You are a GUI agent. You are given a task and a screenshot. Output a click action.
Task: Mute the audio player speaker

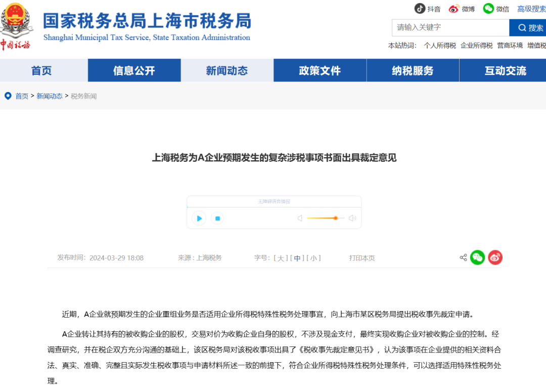[x=300, y=218]
